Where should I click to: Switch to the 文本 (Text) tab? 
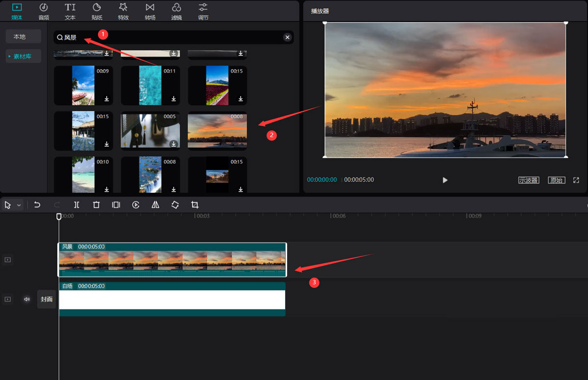point(70,11)
